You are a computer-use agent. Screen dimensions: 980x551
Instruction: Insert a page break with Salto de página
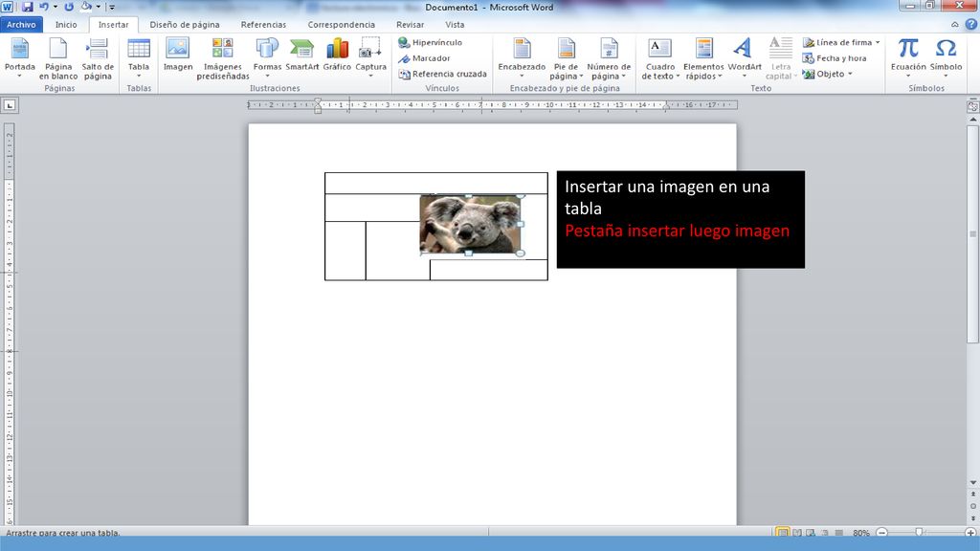coord(98,58)
